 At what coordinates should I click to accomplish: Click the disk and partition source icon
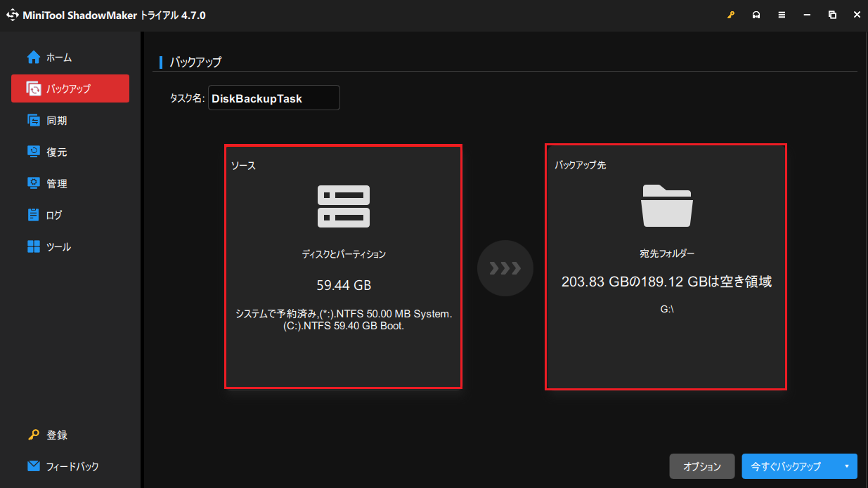[344, 206]
